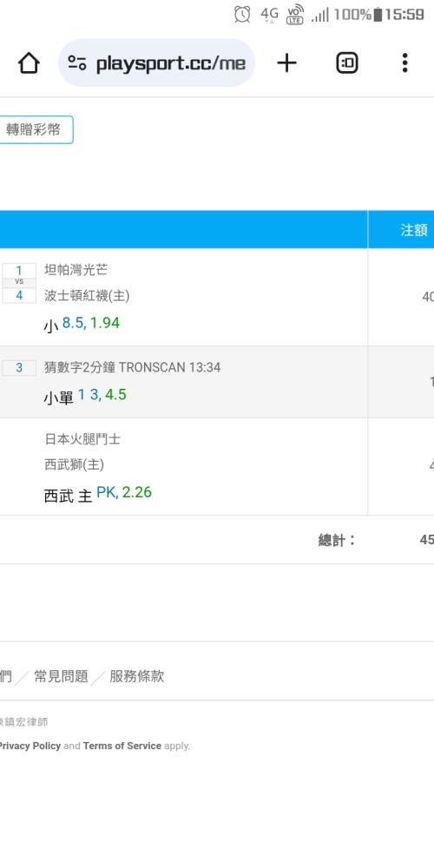Tap the site settings icon in address bar
This screenshot has width=434, height=868.
[77, 63]
